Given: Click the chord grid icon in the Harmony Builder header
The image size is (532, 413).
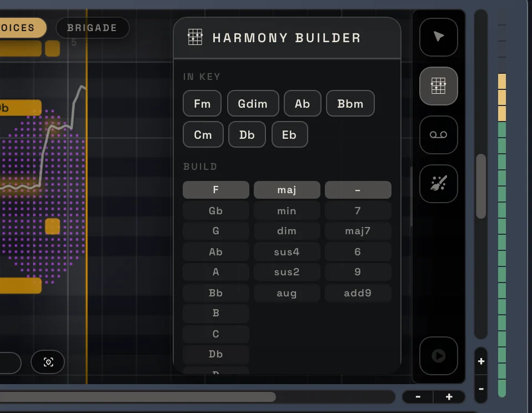Looking at the screenshot, I should pyautogui.click(x=195, y=37).
